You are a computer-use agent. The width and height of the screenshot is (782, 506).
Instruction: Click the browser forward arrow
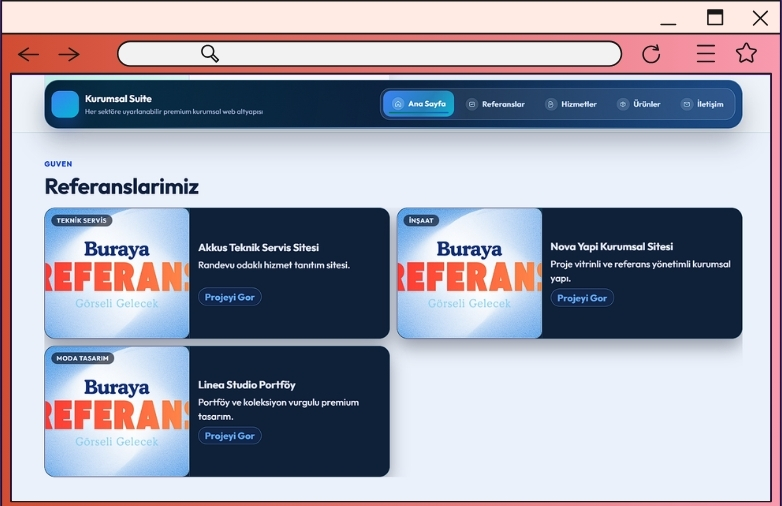pyautogui.click(x=69, y=54)
